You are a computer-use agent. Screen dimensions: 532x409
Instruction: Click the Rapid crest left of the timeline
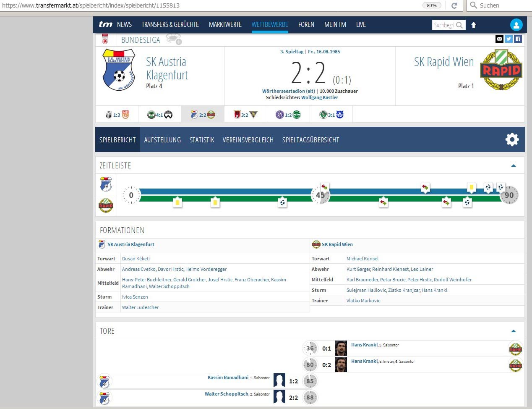click(x=106, y=205)
